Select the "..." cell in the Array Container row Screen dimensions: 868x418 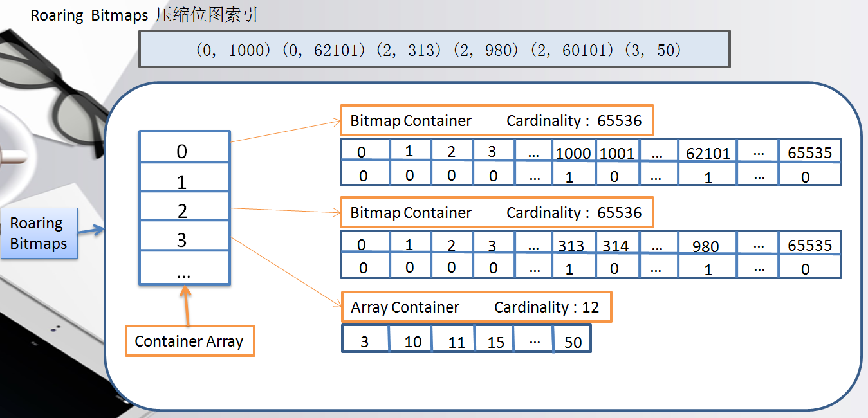point(534,340)
